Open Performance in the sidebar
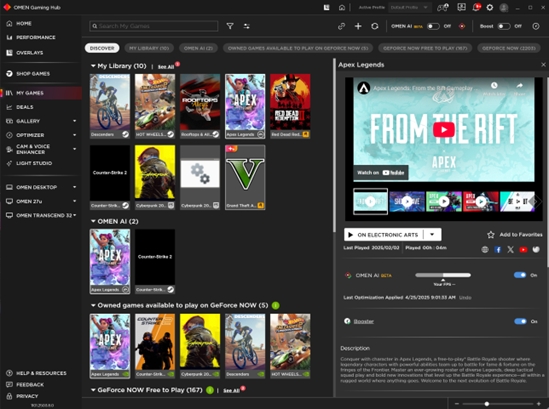The height and width of the screenshot is (409, 549). [36, 37]
